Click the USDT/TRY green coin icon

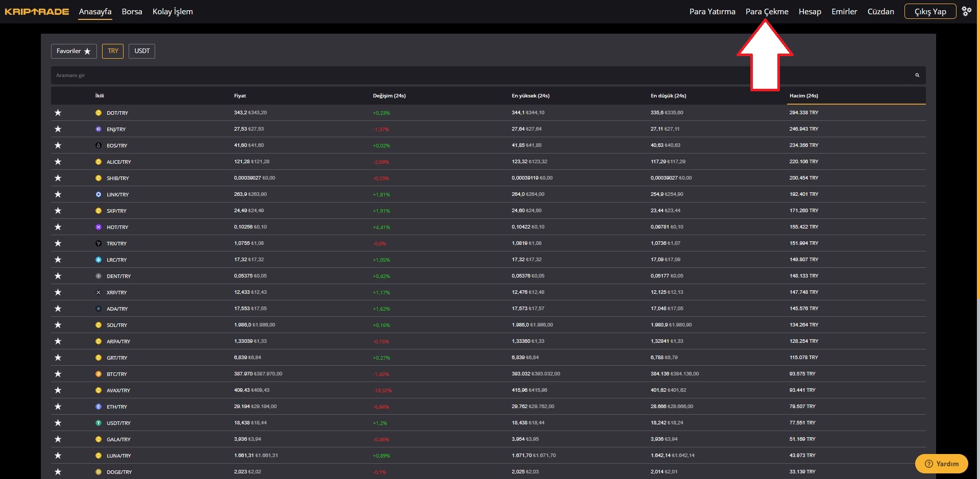99,423
